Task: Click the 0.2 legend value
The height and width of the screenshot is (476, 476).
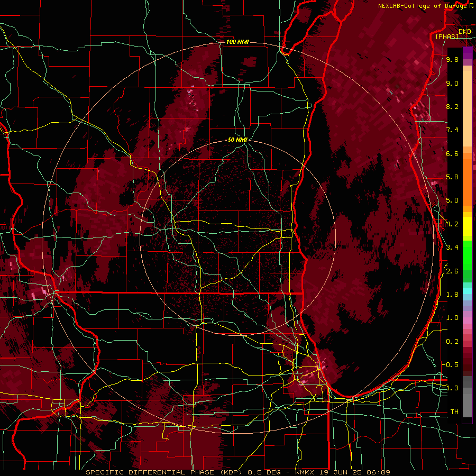Action: 452,342
